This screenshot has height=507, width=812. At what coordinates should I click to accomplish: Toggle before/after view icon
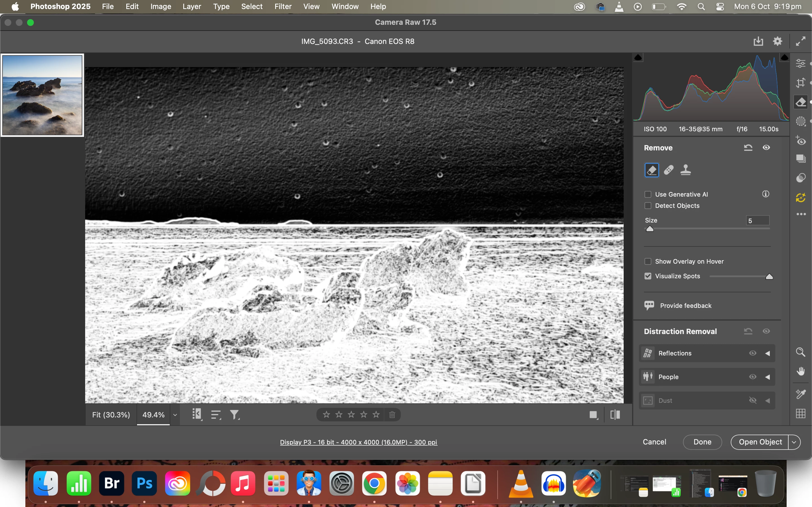click(x=615, y=415)
